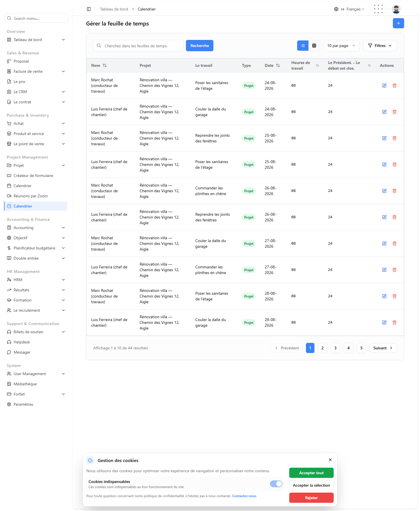Delete the 24-08-2026 Luis Ferreira entry
This screenshot has height=511, width=420.
coord(394,112)
